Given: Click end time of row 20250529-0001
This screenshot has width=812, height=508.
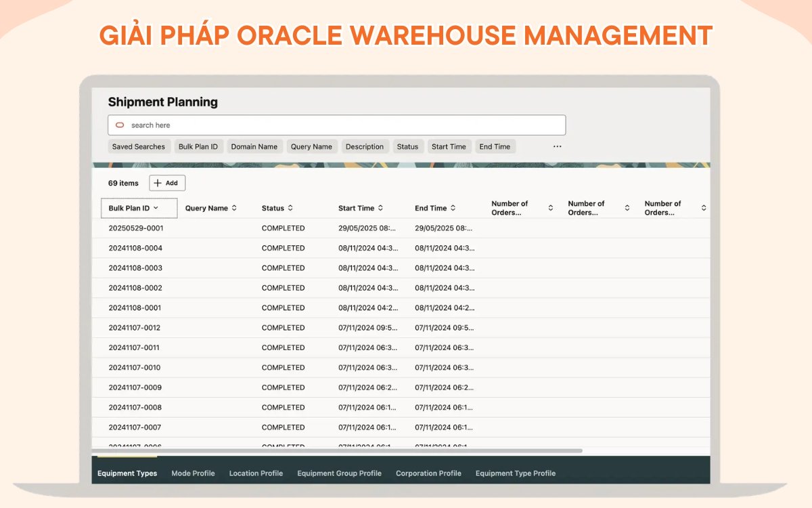Looking at the screenshot, I should [x=444, y=228].
